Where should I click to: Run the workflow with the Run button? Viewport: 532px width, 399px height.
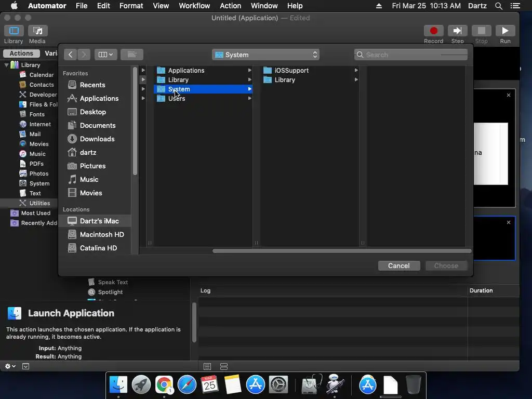pyautogui.click(x=505, y=31)
